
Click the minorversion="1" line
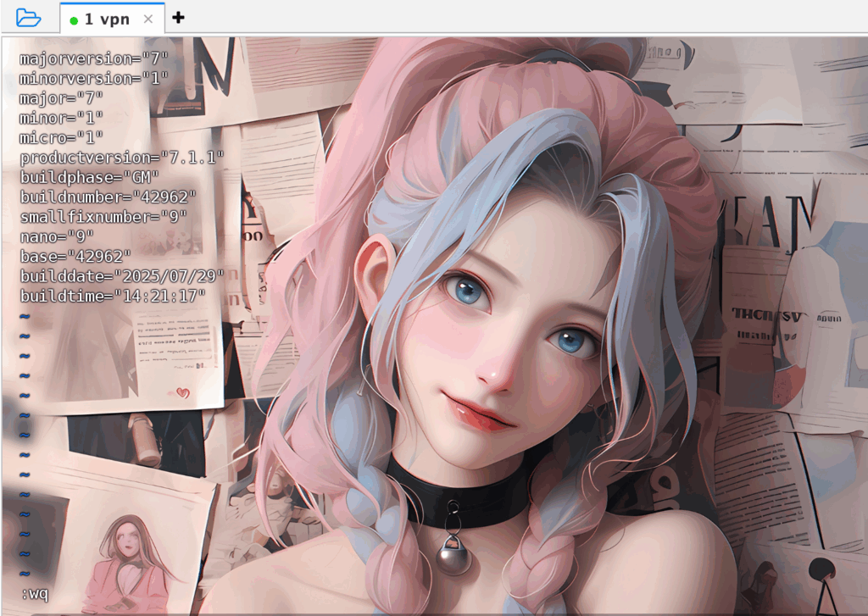pos(94,78)
